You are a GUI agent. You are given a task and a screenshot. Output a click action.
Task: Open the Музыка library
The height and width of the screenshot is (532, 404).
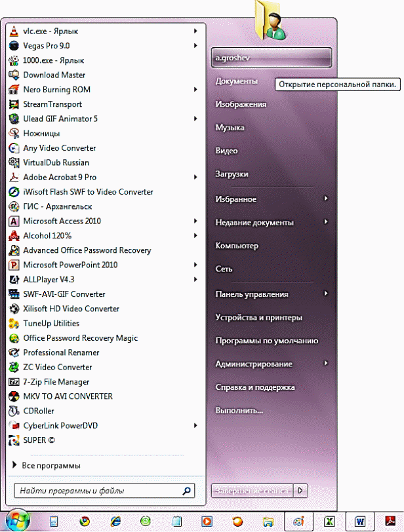pos(230,128)
